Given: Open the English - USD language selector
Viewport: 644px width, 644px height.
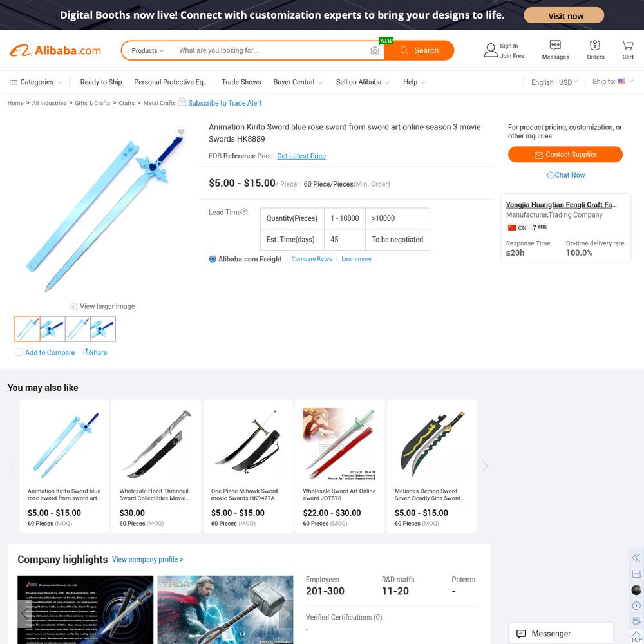Looking at the screenshot, I should click(554, 82).
